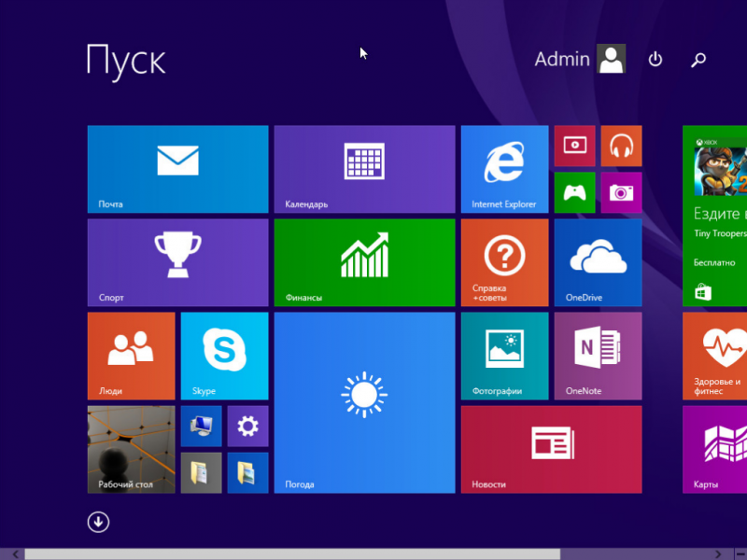Open the Почта mail tile

177,169
